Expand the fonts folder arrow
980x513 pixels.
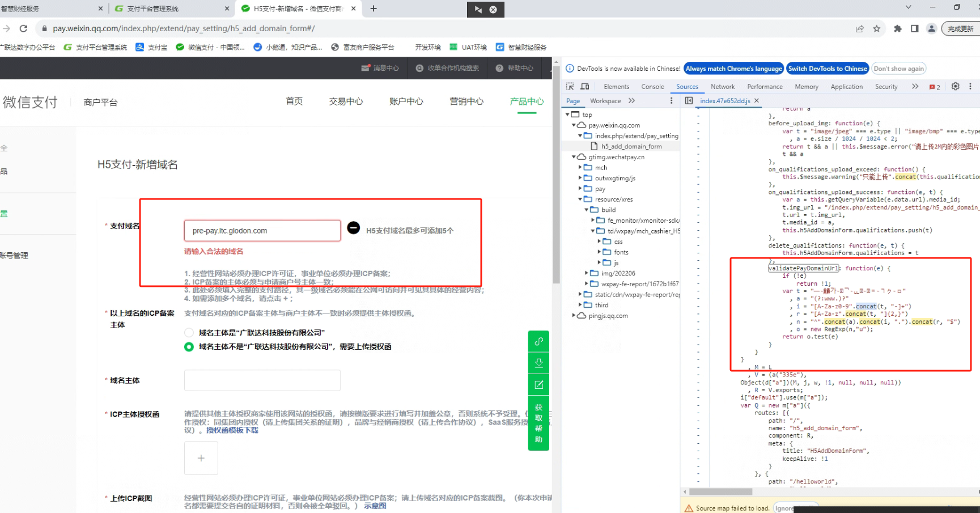click(600, 252)
